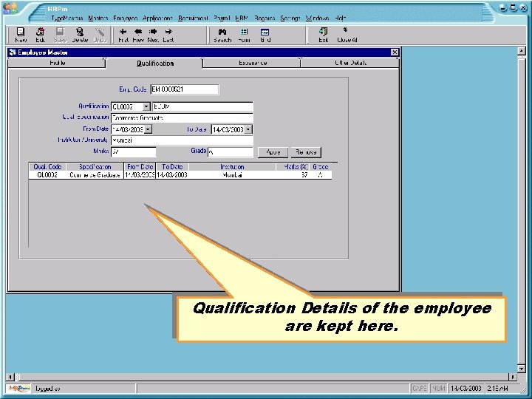Click the Remove button
532x399 pixels.
pyautogui.click(x=306, y=152)
